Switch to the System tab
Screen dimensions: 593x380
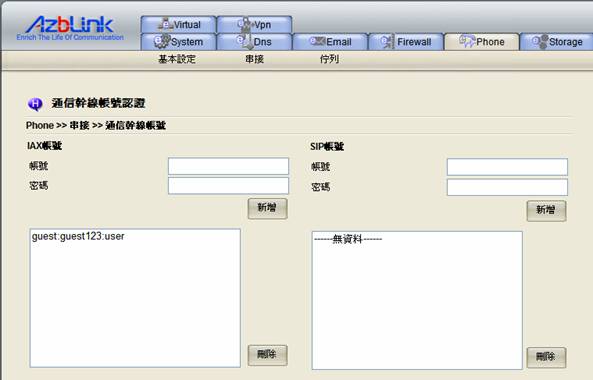click(x=179, y=42)
